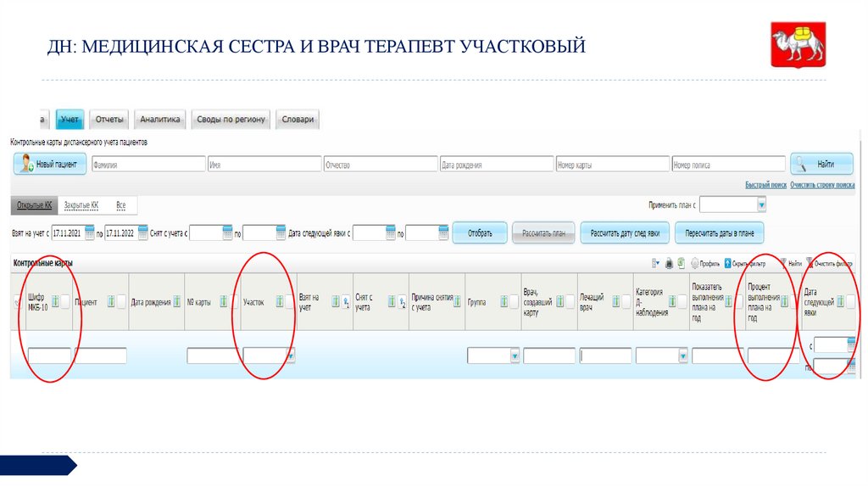This screenshot has width=868, height=487.
Task: Toggle checkbox in Группа column header
Action: (x=515, y=301)
